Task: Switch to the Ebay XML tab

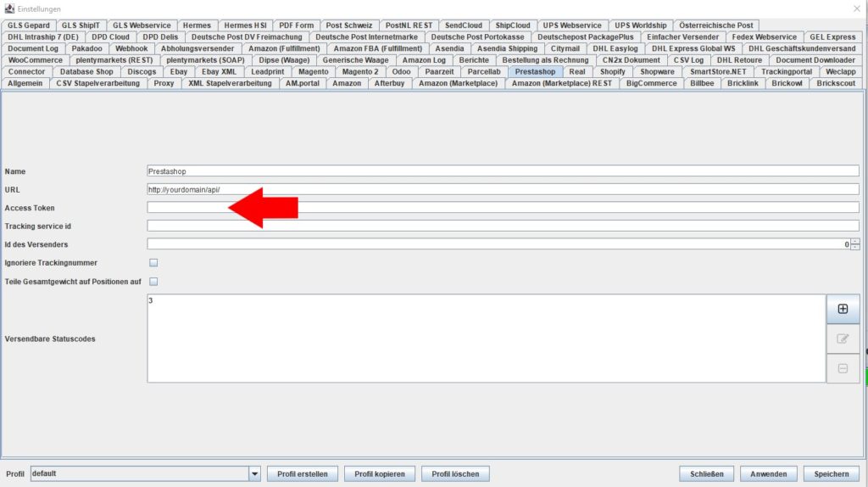Action: [219, 71]
